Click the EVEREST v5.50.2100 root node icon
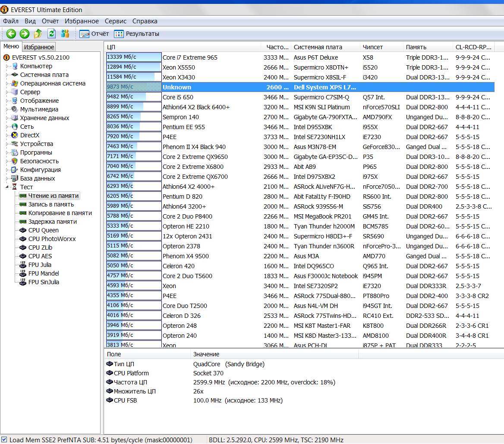504x444 pixels. [x=6, y=57]
